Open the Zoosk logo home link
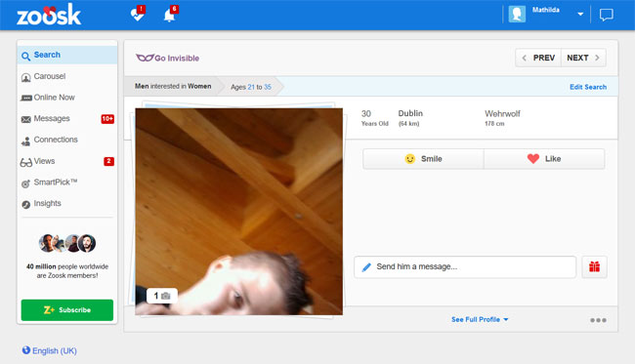Image resolution: width=635 pixels, height=364 pixels. pos(49,15)
